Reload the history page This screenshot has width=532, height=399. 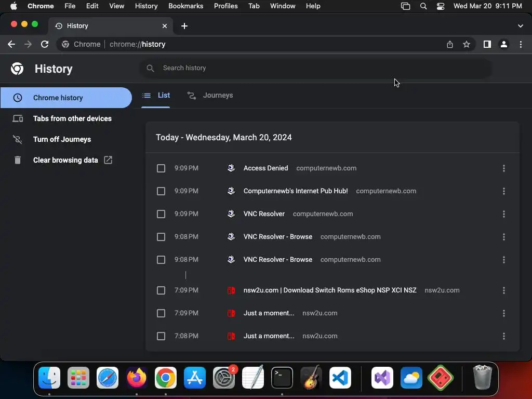click(45, 44)
